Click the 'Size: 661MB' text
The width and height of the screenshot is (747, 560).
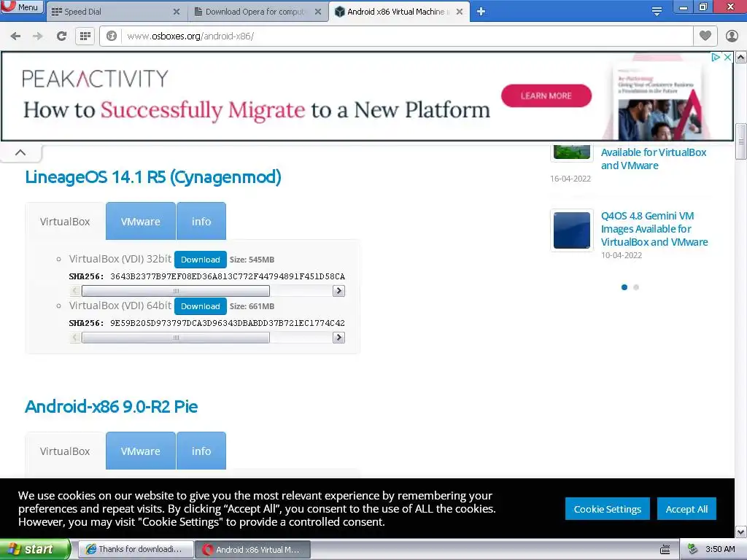(x=252, y=307)
